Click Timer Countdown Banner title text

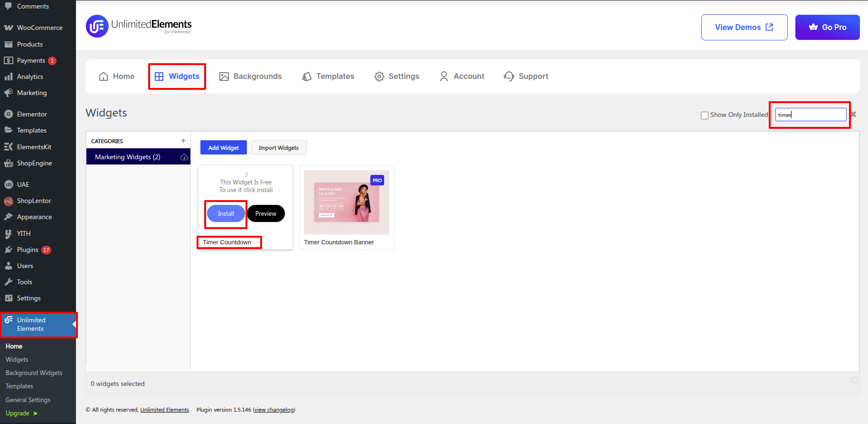coord(339,242)
